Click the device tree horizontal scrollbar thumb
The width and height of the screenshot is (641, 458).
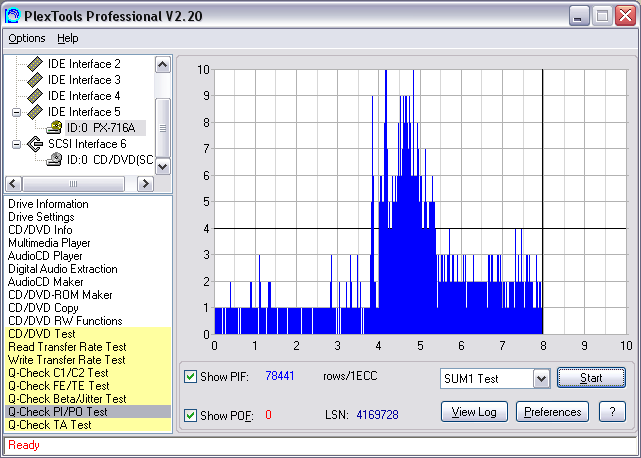tap(74, 184)
